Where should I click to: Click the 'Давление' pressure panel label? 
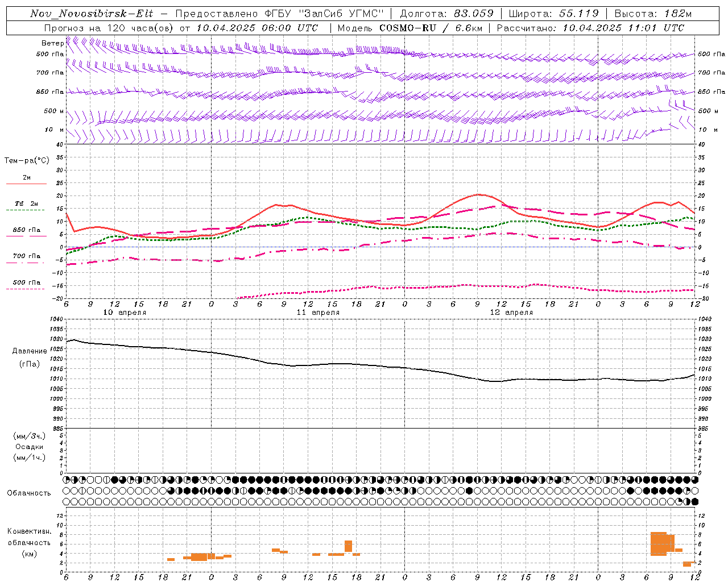(x=30, y=351)
